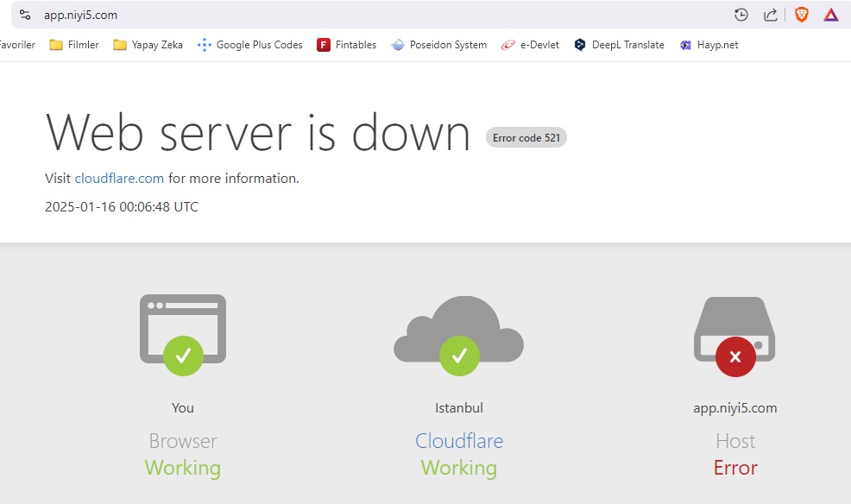Follow the cloudflare.com link
851x504 pixels.
pyautogui.click(x=119, y=179)
